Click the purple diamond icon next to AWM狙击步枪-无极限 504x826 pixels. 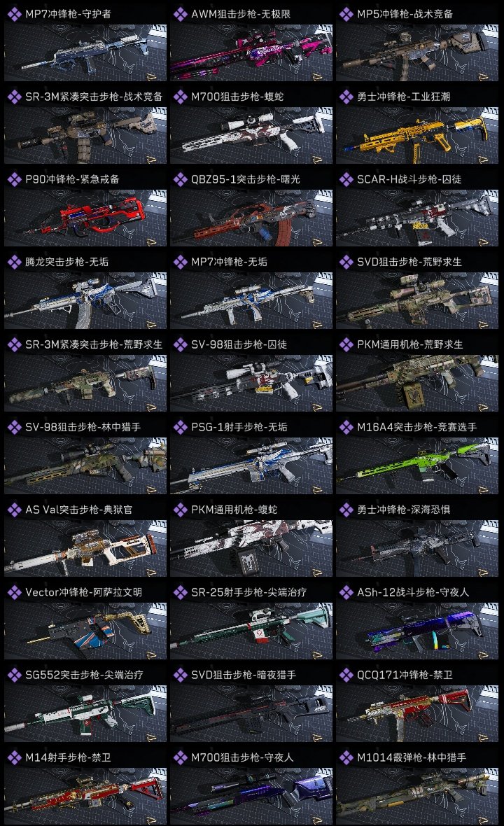pos(181,14)
